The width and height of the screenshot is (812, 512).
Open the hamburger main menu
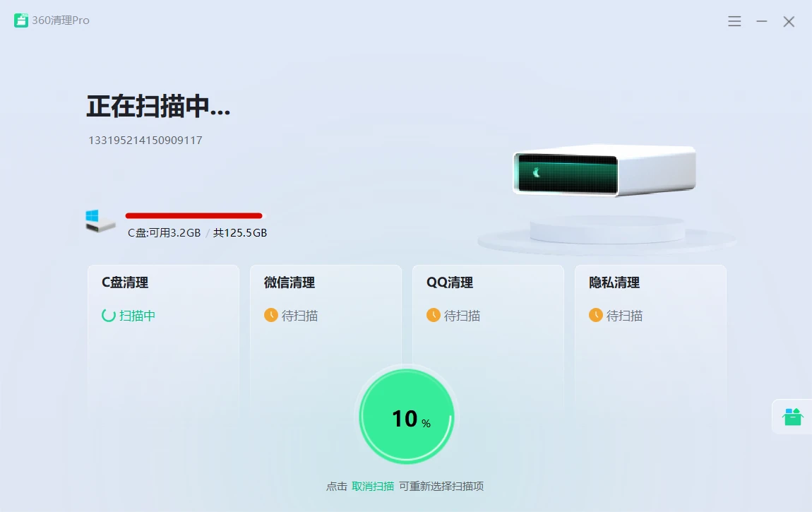(734, 21)
